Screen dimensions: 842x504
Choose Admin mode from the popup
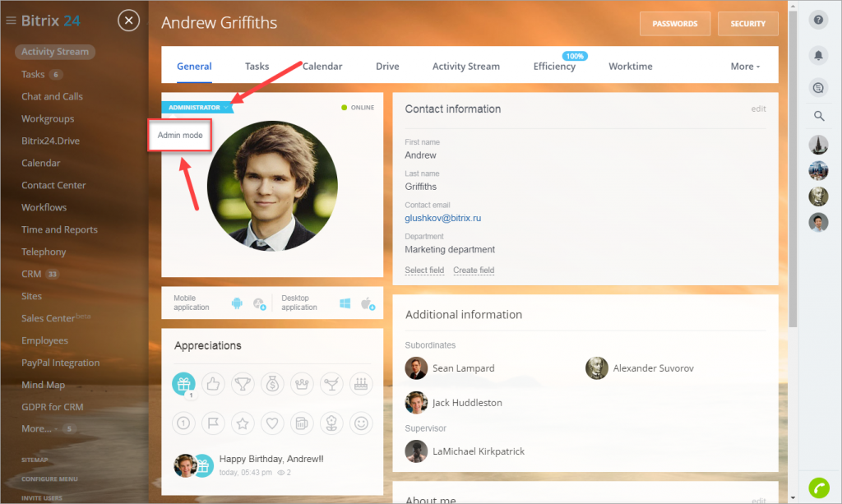(x=180, y=136)
